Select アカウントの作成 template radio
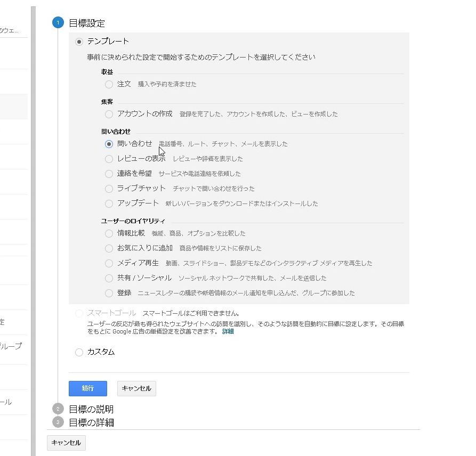The height and width of the screenshot is (456, 476). click(x=109, y=114)
